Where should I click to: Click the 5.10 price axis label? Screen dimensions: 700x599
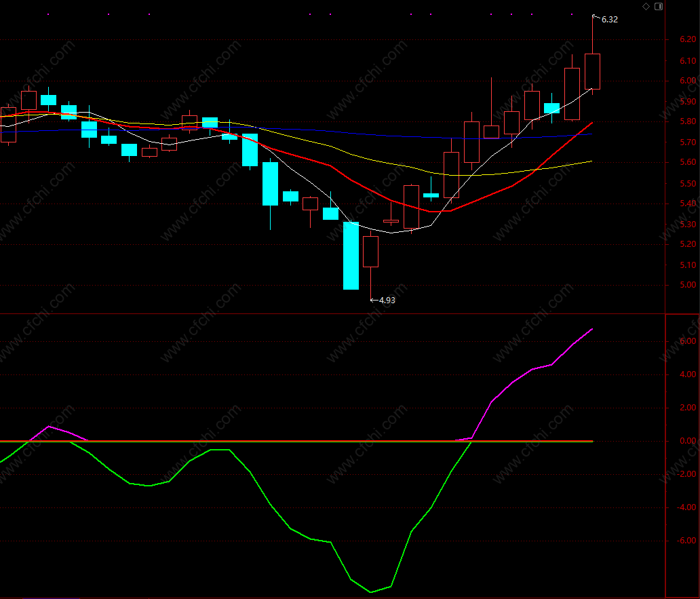[x=688, y=265]
